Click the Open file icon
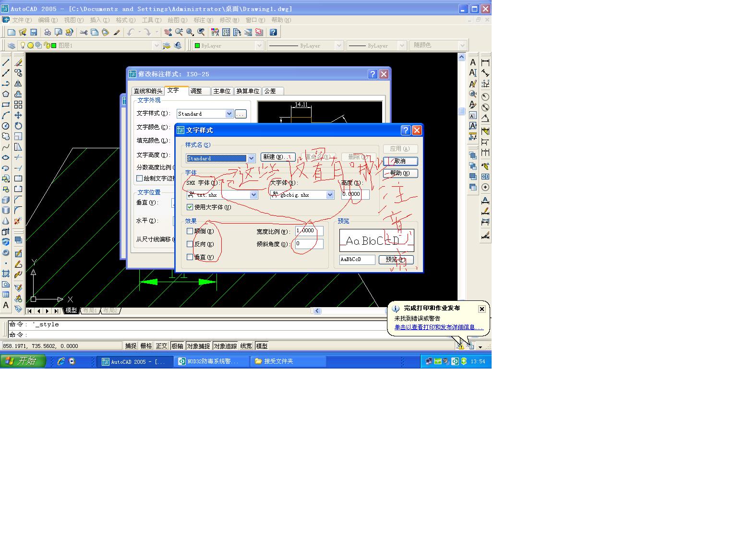 pos(23,32)
